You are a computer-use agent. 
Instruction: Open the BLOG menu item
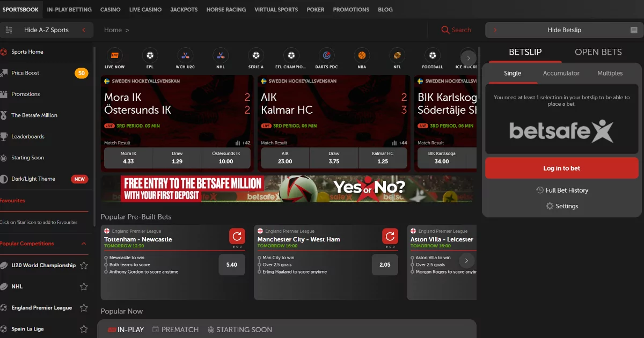[x=385, y=10]
